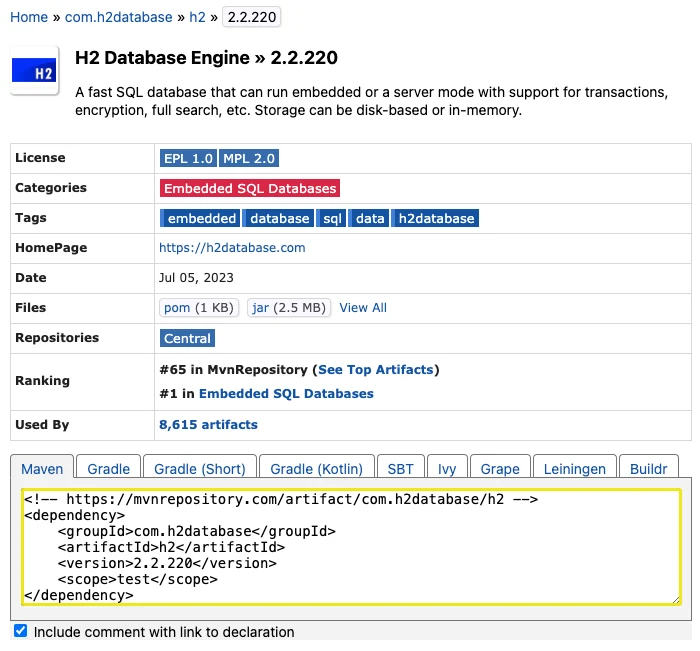Select the embedded tag
The height and width of the screenshot is (651, 700).
[x=200, y=218]
